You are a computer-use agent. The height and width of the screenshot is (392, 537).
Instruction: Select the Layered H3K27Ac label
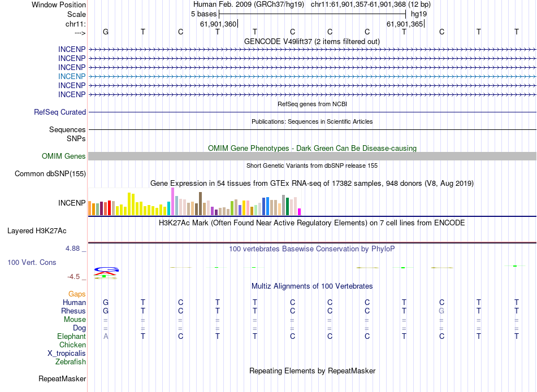pos(37,231)
